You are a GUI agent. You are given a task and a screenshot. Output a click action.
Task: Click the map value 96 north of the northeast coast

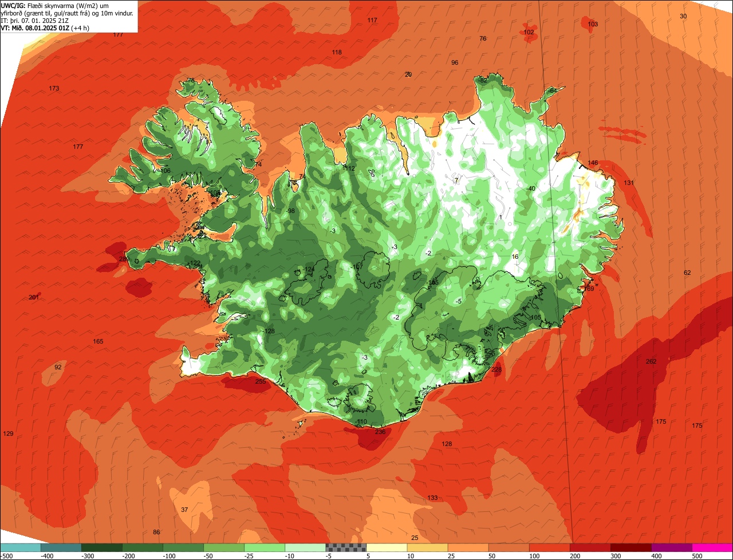coord(455,63)
